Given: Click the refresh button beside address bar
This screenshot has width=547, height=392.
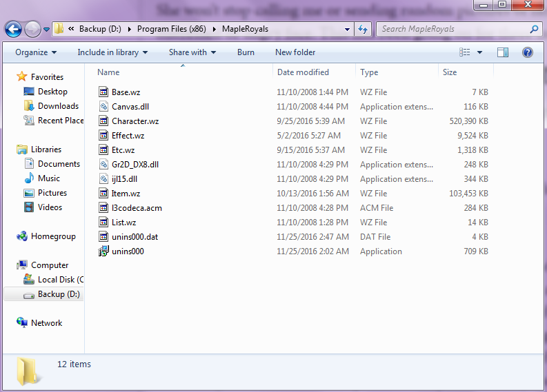Looking at the screenshot, I should tap(363, 29).
